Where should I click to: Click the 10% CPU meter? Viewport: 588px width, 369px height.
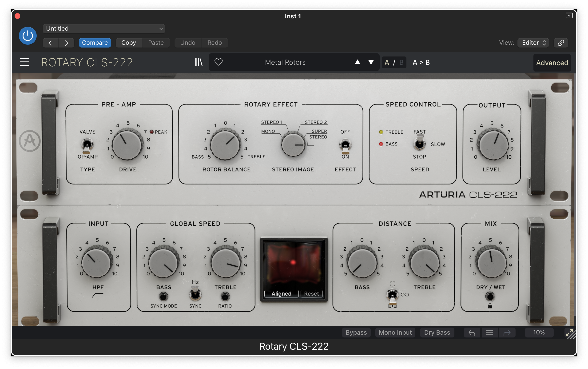pyautogui.click(x=539, y=332)
